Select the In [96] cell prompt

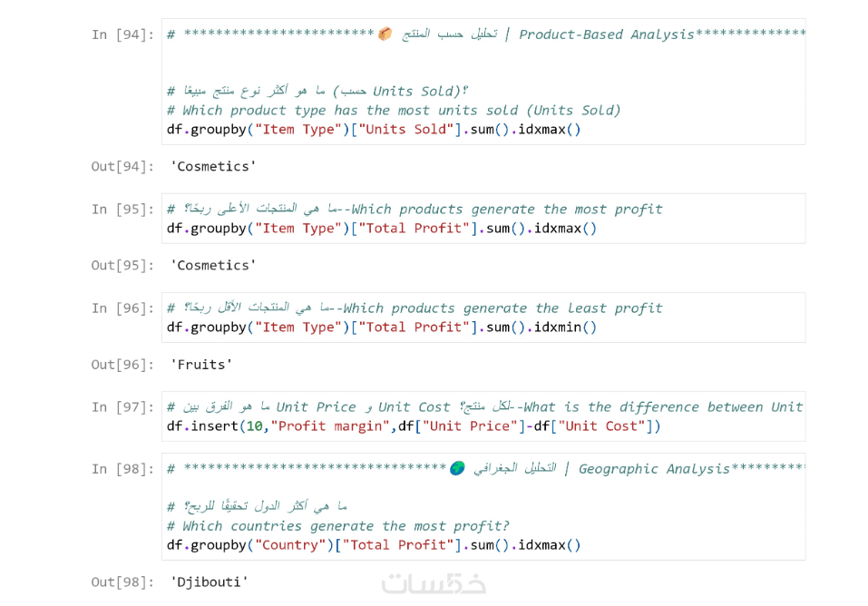pyautogui.click(x=122, y=308)
